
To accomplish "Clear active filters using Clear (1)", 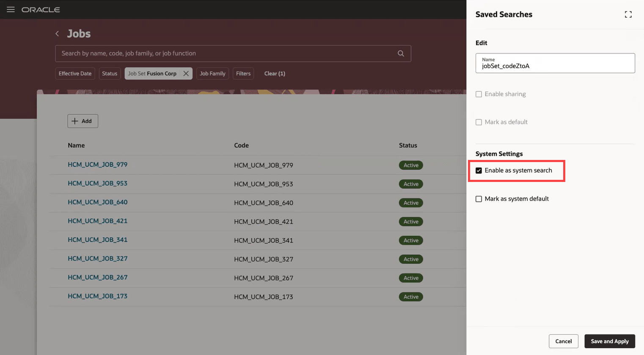I will point(275,73).
